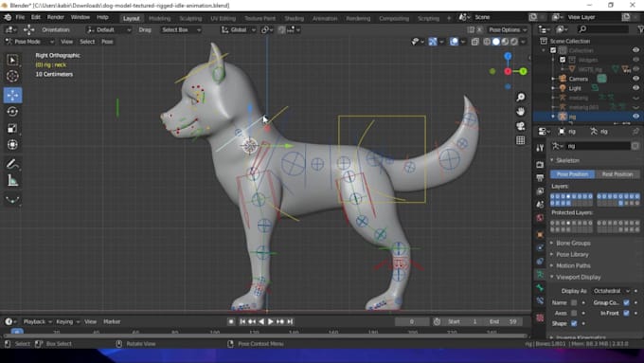Activate the Move tool
Viewport: 644px width, 363px height.
12,95
